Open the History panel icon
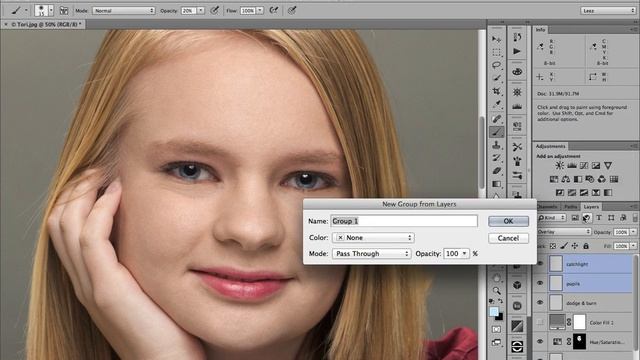 (517, 38)
